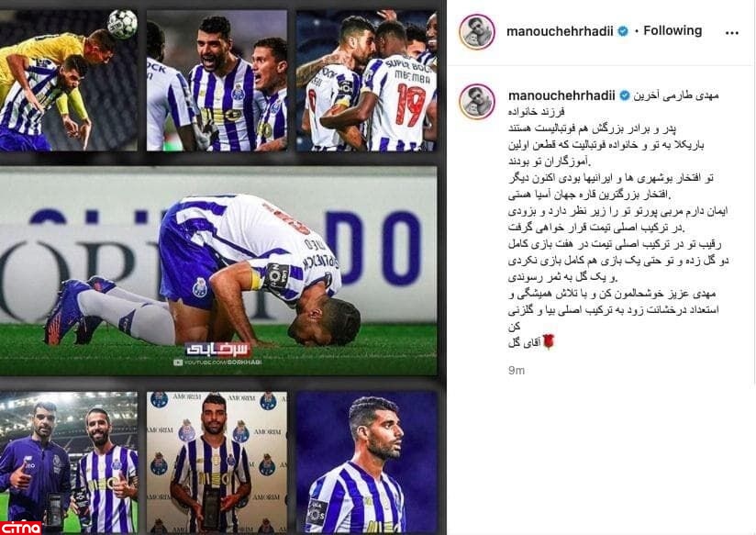756x535 pixels.
Task: Open the three-dot more options menu
Action: (x=731, y=33)
